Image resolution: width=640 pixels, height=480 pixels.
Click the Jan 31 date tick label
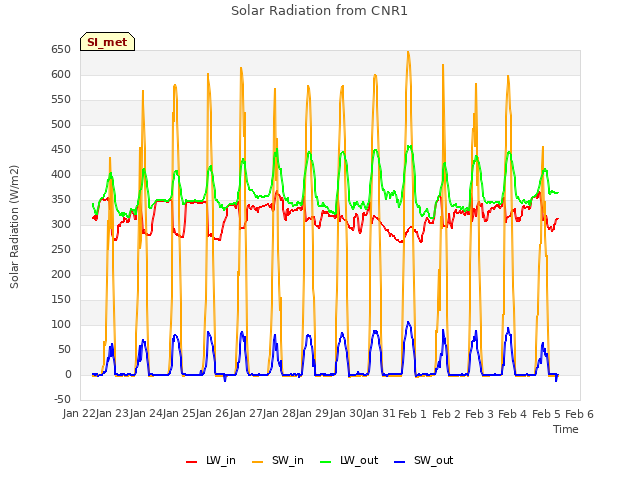[x=379, y=413]
